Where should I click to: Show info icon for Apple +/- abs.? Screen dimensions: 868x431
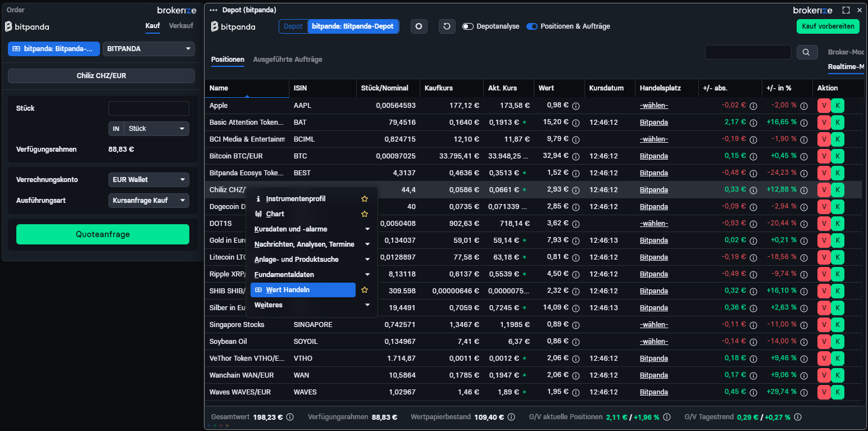[x=754, y=106]
